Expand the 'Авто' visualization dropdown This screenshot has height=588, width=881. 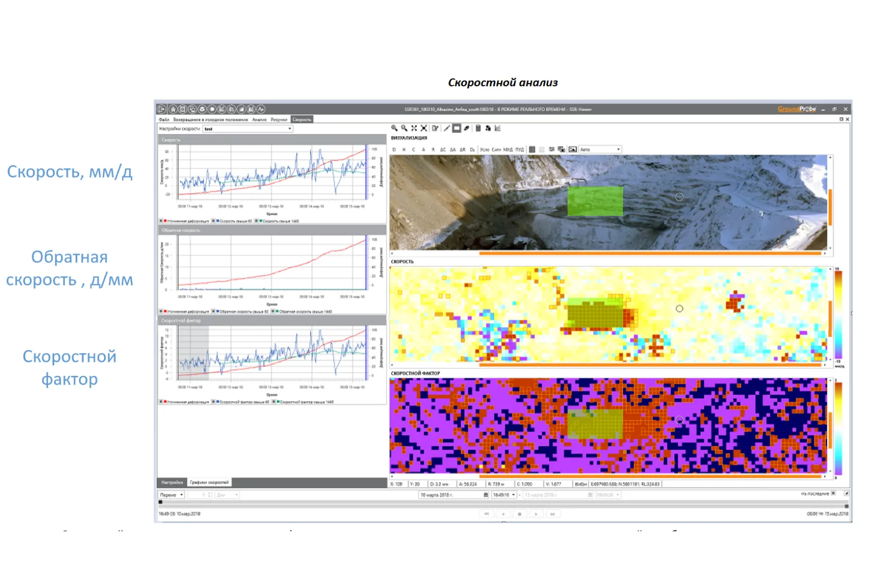pyautogui.click(x=600, y=149)
